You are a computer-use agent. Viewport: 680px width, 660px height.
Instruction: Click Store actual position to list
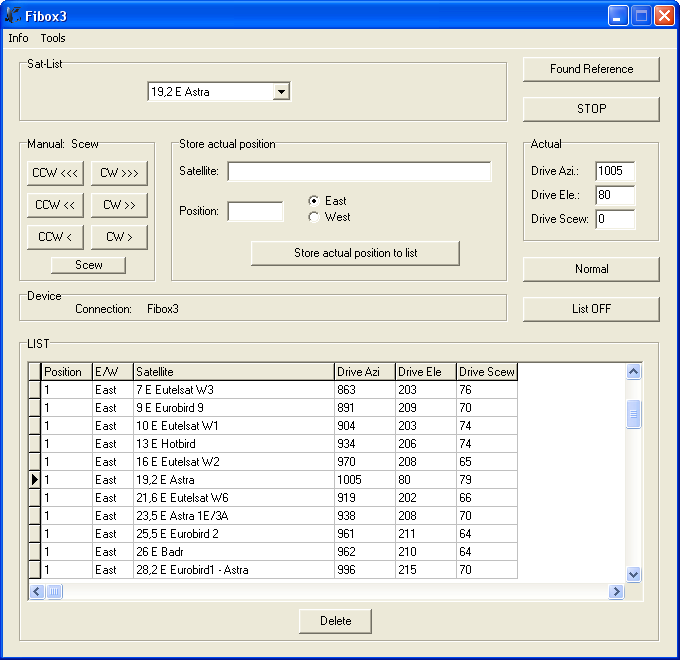click(x=355, y=253)
